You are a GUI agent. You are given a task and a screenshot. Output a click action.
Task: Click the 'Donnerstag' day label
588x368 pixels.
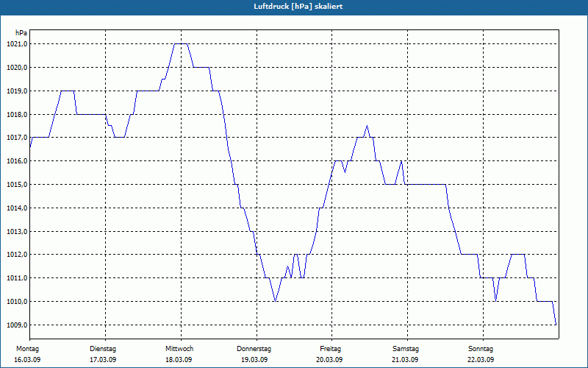254,349
